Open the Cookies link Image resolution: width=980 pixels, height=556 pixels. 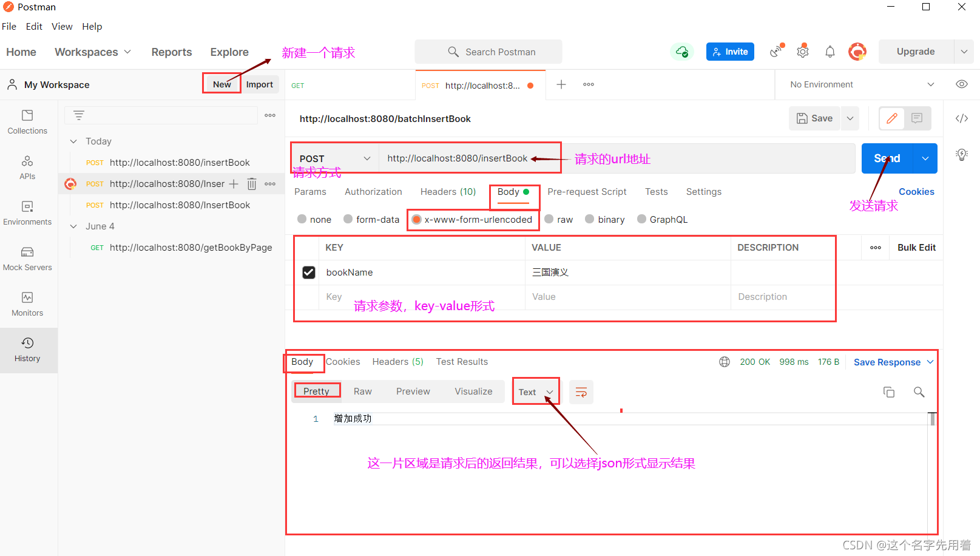tap(916, 192)
